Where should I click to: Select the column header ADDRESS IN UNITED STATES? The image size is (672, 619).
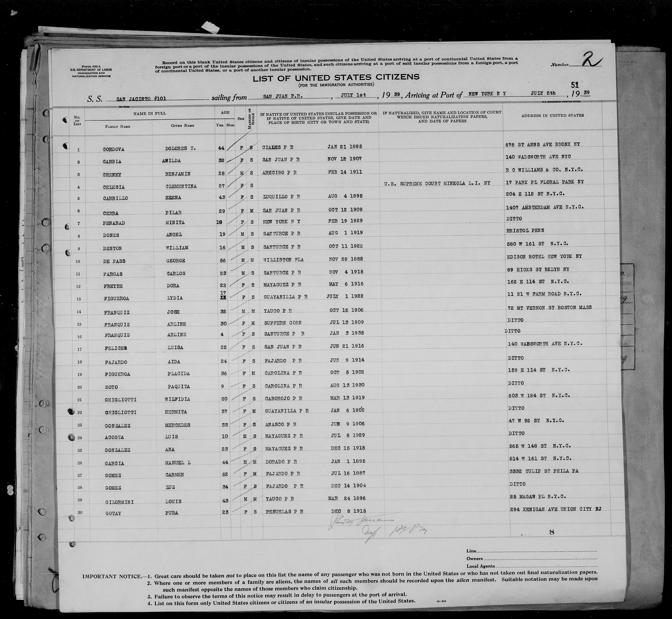552,115
